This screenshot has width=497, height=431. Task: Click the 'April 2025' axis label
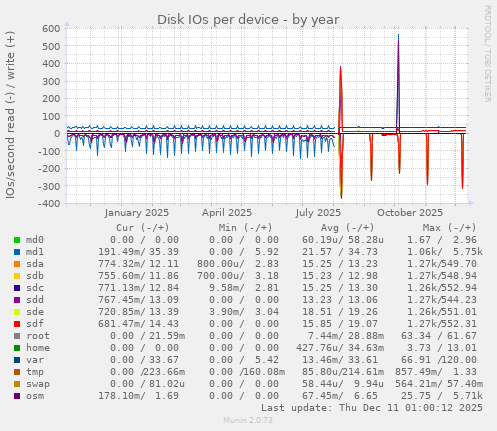tap(227, 213)
